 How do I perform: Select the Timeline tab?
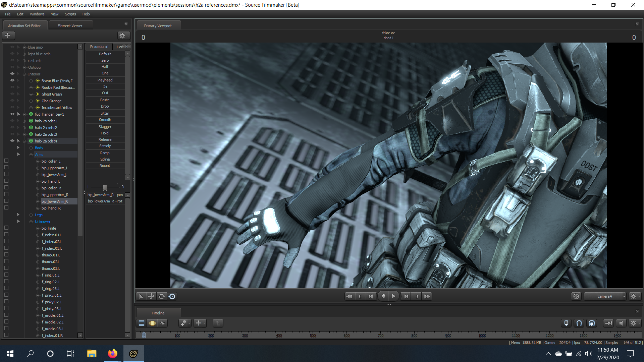158,313
